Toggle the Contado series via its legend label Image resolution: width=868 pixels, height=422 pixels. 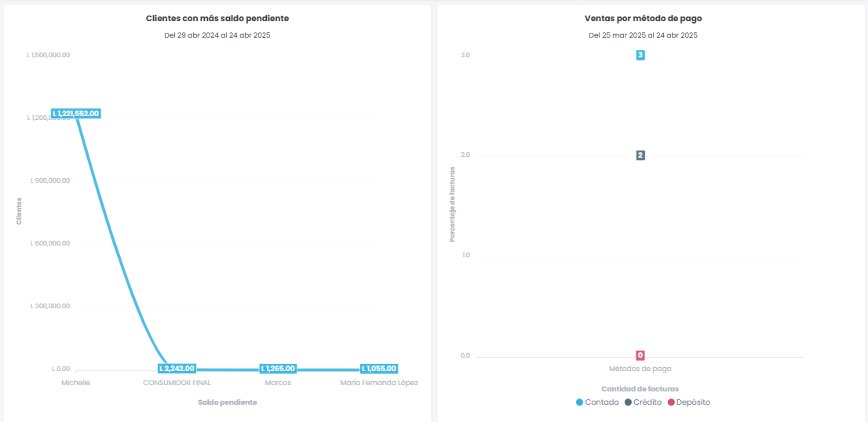pyautogui.click(x=602, y=402)
